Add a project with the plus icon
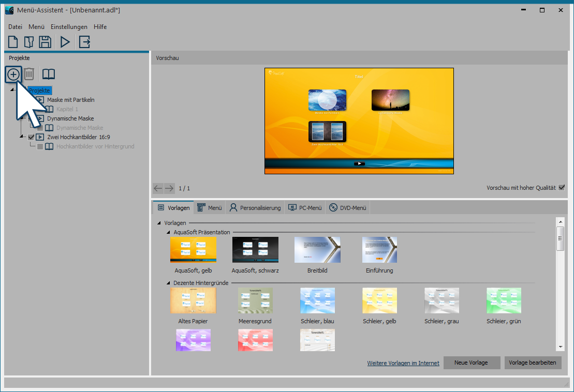 (13, 74)
